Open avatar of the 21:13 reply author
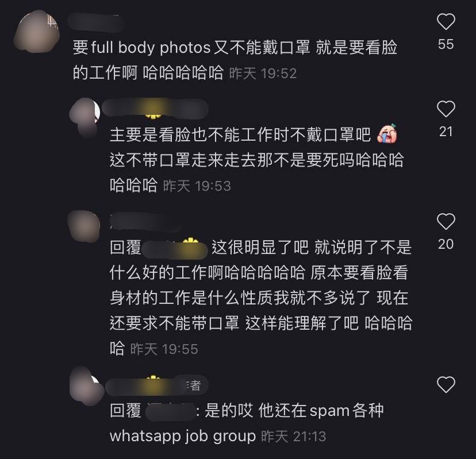The width and height of the screenshot is (476, 459). (86, 386)
